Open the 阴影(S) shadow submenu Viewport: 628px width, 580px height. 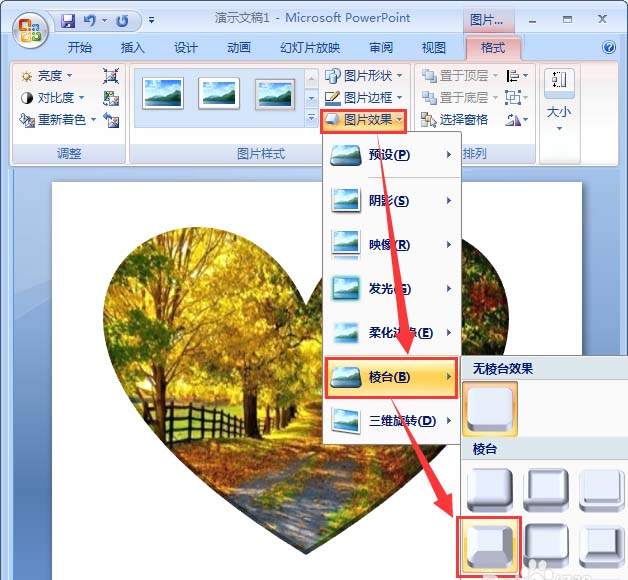click(x=392, y=200)
